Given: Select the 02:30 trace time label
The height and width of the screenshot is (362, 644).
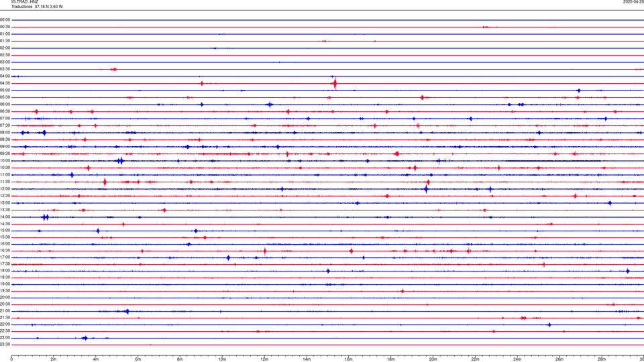Looking at the screenshot, I should pos(5,55).
